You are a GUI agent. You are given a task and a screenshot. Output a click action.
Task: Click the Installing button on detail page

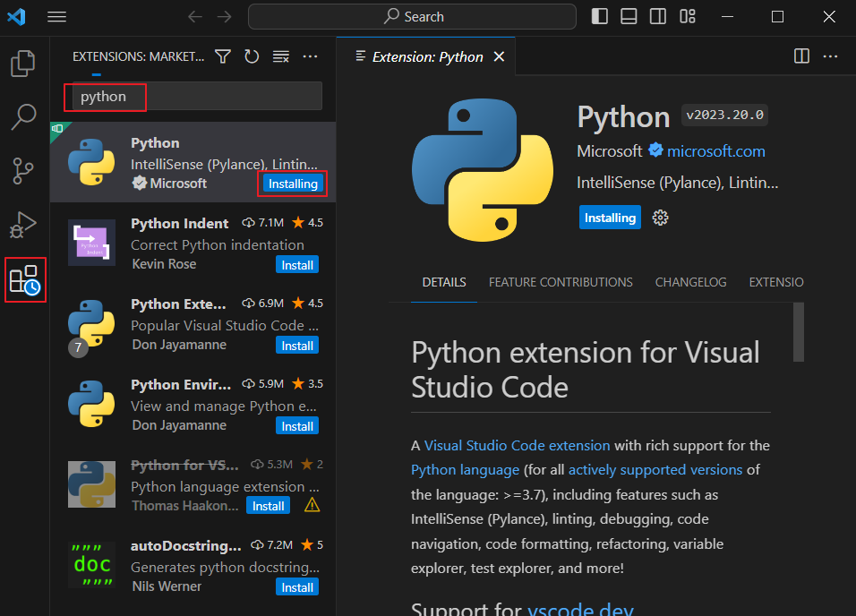point(610,218)
